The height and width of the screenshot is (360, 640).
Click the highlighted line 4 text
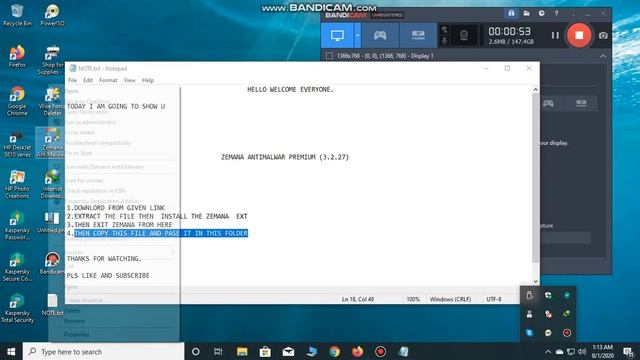161,233
